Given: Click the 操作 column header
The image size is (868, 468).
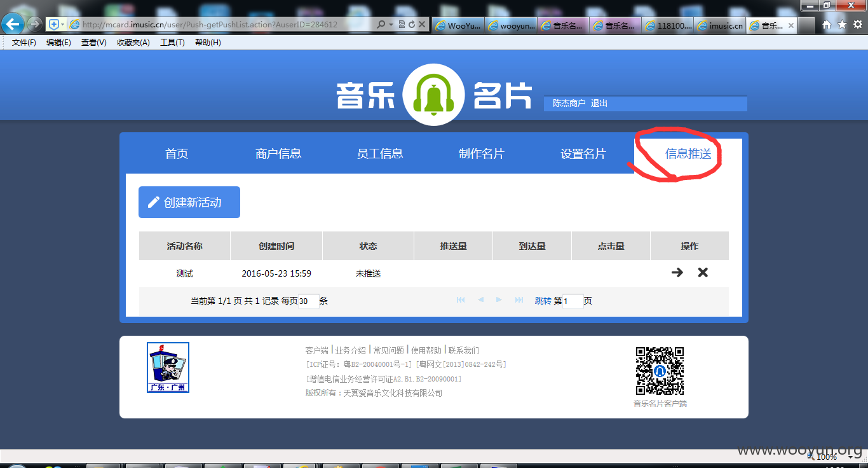Looking at the screenshot, I should (x=689, y=246).
